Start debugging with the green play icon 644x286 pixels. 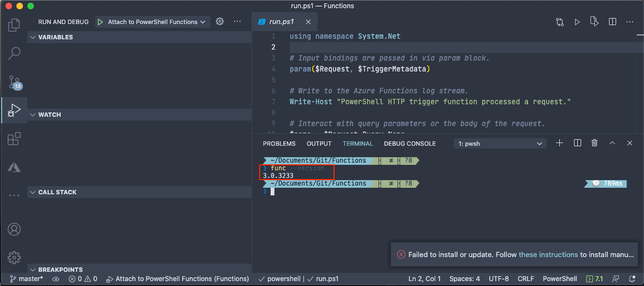(x=100, y=22)
